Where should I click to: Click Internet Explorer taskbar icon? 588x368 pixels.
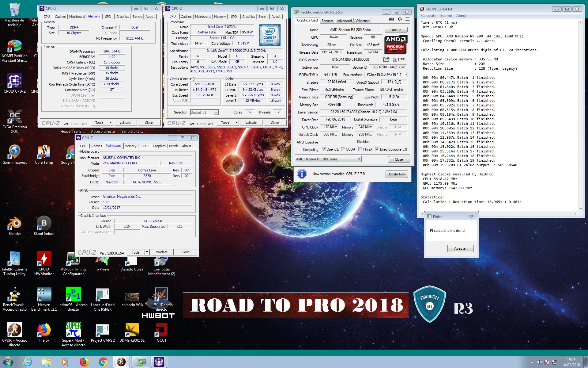click(28, 362)
